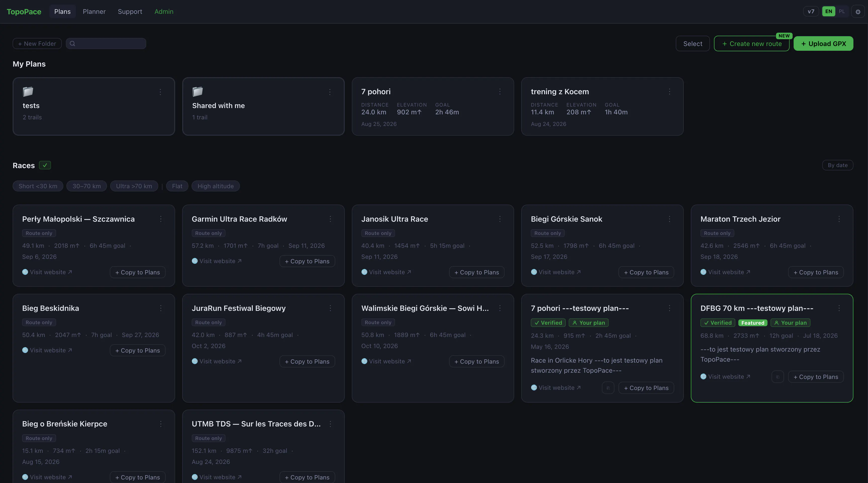Open three-dot menu on tests folder

pyautogui.click(x=160, y=92)
